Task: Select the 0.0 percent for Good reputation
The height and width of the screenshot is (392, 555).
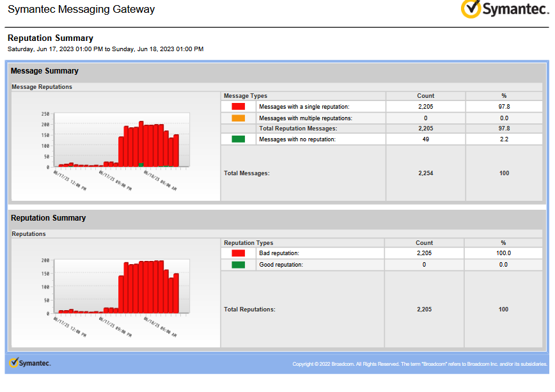Action: pyautogui.click(x=503, y=265)
